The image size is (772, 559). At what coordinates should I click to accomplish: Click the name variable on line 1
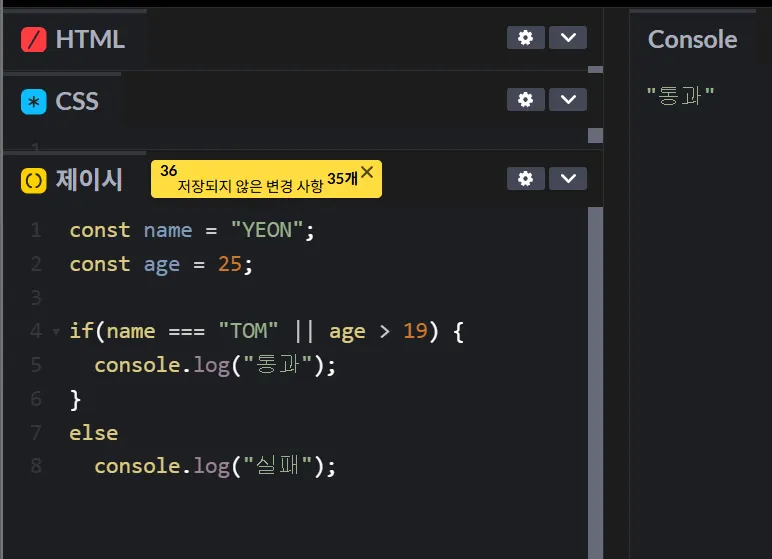[x=168, y=230]
